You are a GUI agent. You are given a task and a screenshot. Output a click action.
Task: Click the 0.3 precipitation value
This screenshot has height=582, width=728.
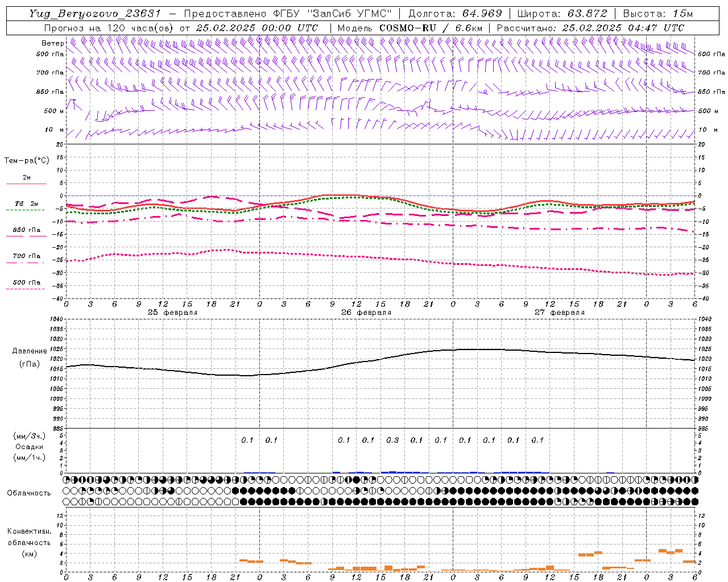click(392, 440)
